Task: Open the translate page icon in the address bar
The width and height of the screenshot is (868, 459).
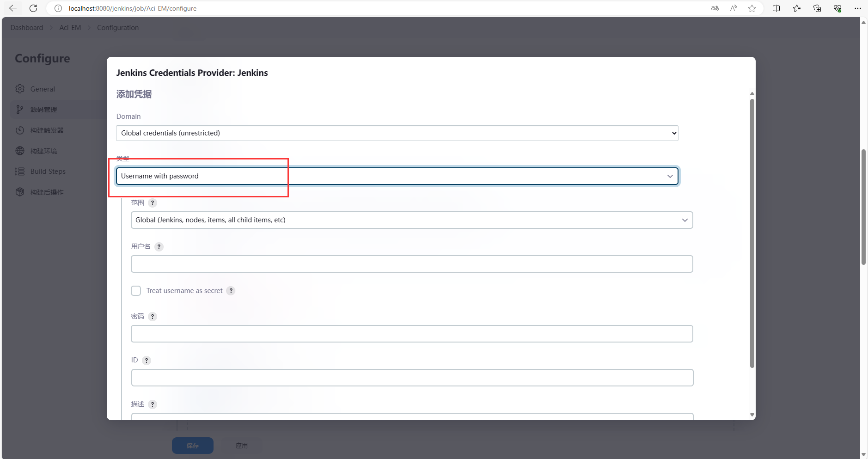Action: pos(715,8)
